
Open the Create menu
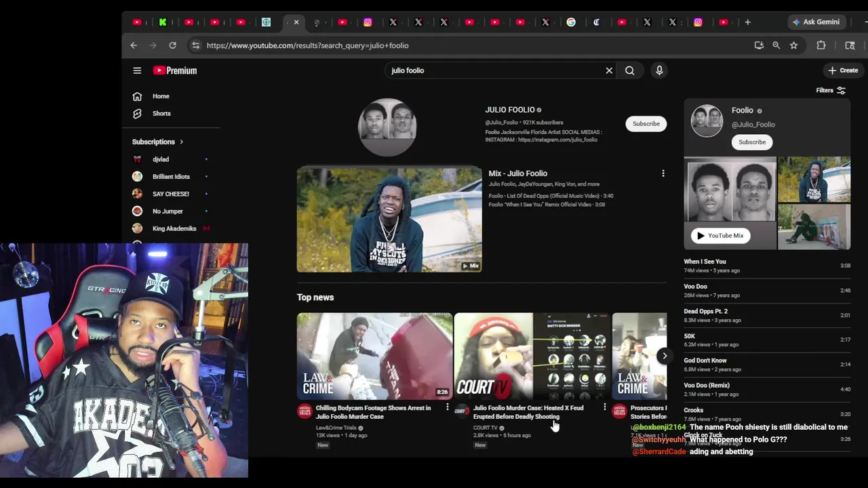tap(843, 70)
